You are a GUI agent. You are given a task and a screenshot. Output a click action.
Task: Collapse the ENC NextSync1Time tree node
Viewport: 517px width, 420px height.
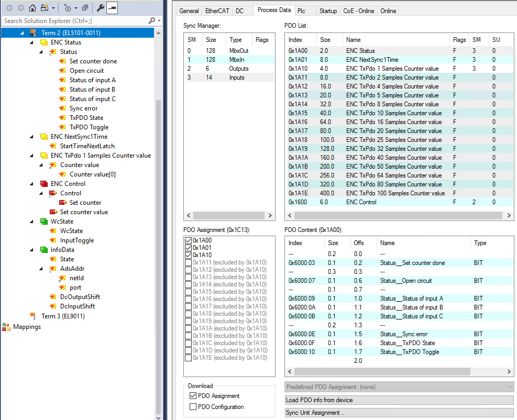31,137
